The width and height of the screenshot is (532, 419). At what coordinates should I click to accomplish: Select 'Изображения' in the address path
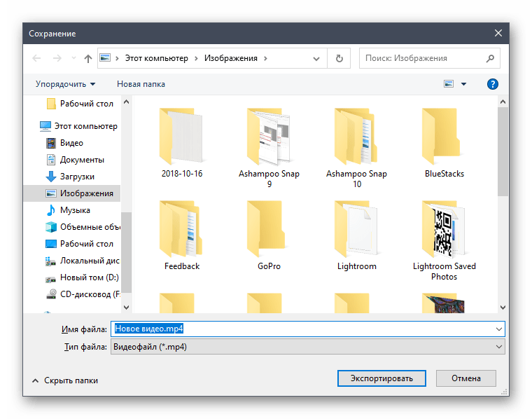231,58
